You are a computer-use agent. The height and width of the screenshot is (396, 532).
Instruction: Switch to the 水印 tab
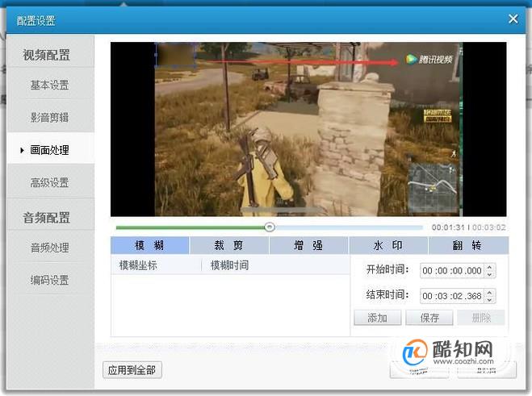(388, 245)
